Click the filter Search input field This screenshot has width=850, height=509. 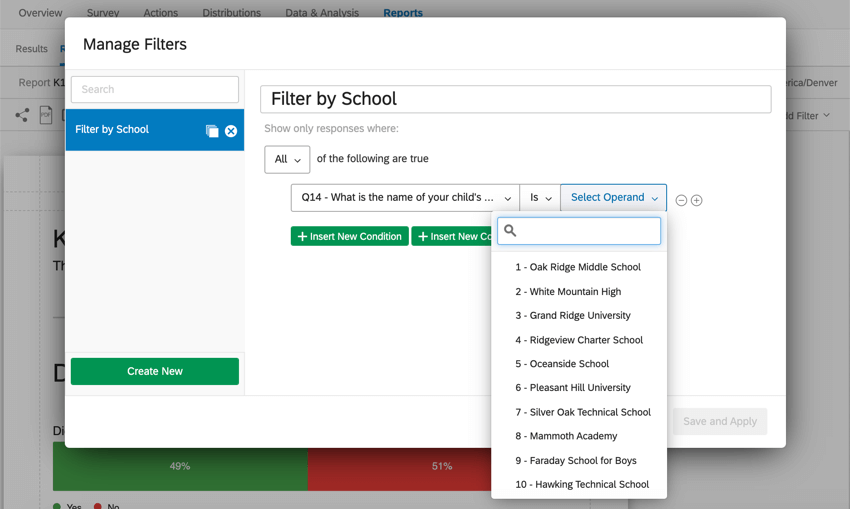coord(155,89)
